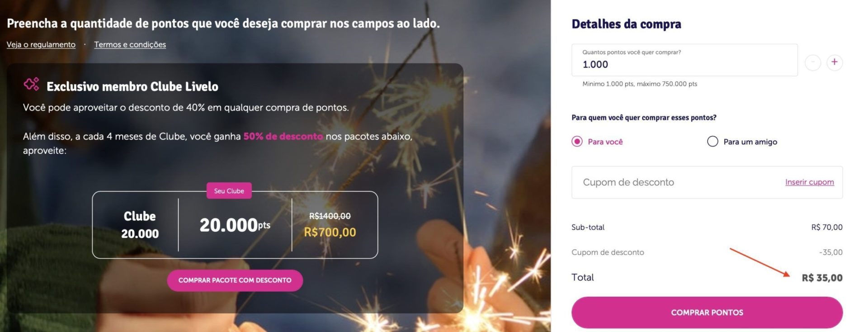Screen dimensions: 868x332
Task: Click the Clube Livelo diamond icon
Action: 32,84
